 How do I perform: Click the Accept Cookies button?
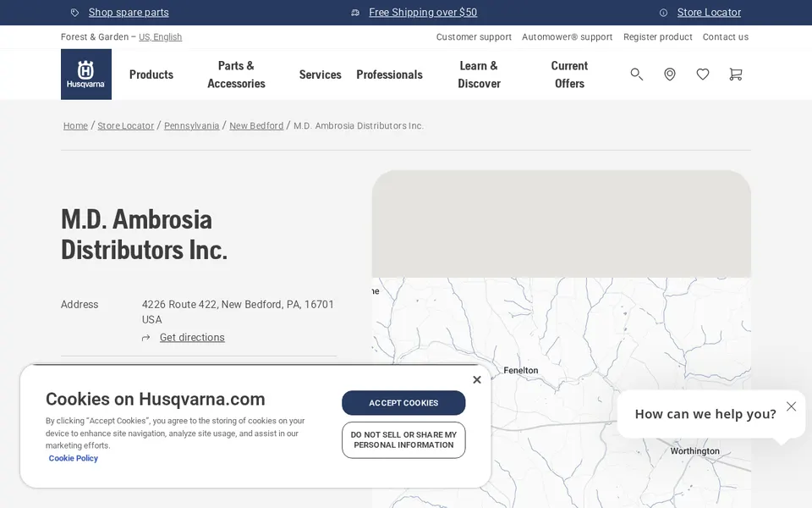point(403,403)
